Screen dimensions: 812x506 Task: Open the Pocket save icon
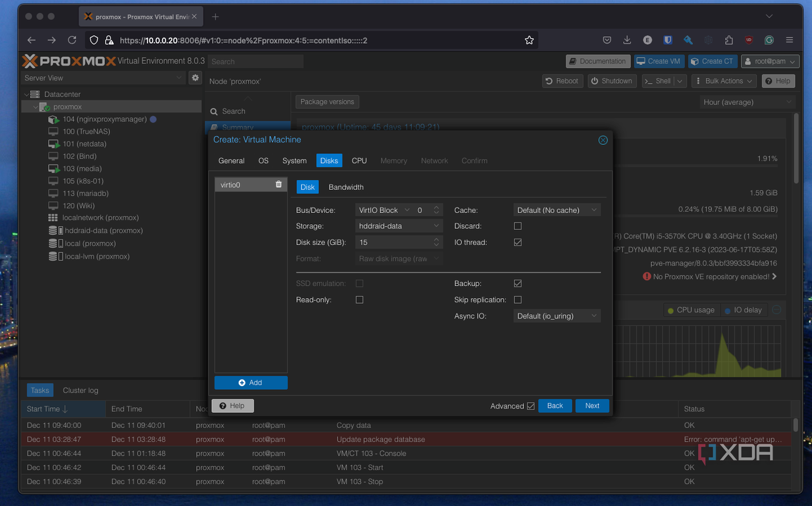click(606, 40)
